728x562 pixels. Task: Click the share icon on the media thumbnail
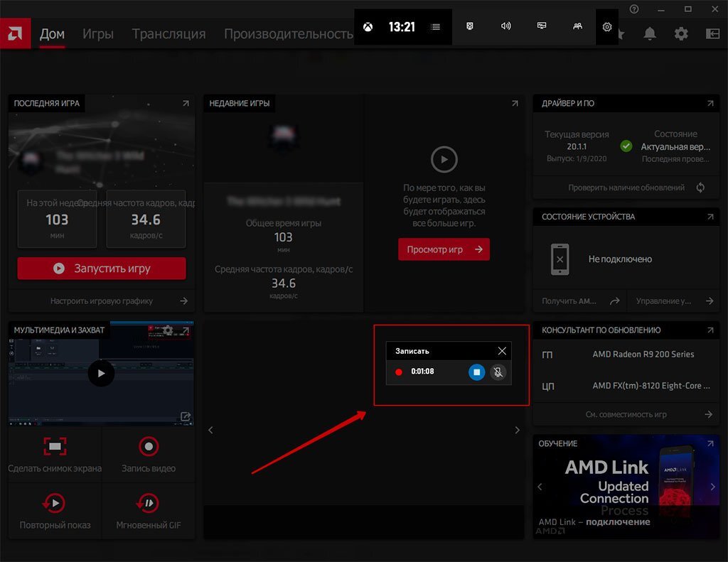[186, 416]
